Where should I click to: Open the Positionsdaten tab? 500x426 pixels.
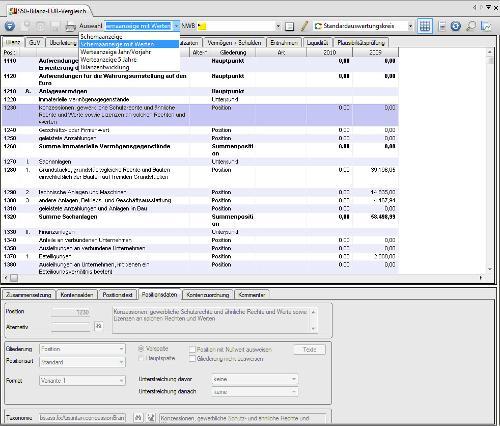click(x=159, y=294)
